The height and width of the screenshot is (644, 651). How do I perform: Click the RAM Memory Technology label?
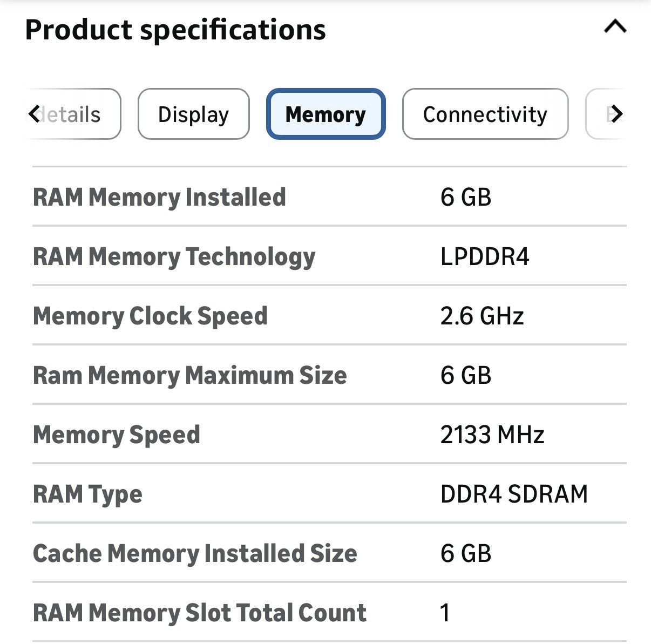[x=174, y=257]
